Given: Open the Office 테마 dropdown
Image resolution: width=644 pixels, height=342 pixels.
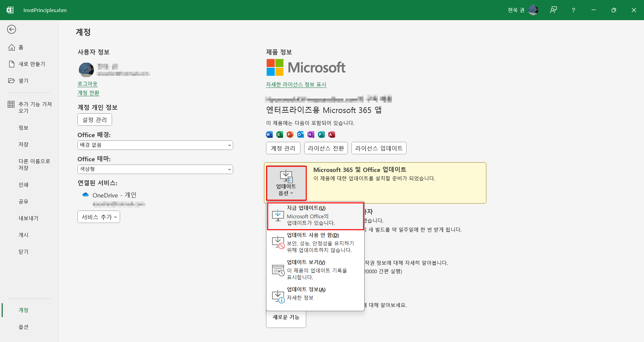Looking at the screenshot, I should (155, 169).
